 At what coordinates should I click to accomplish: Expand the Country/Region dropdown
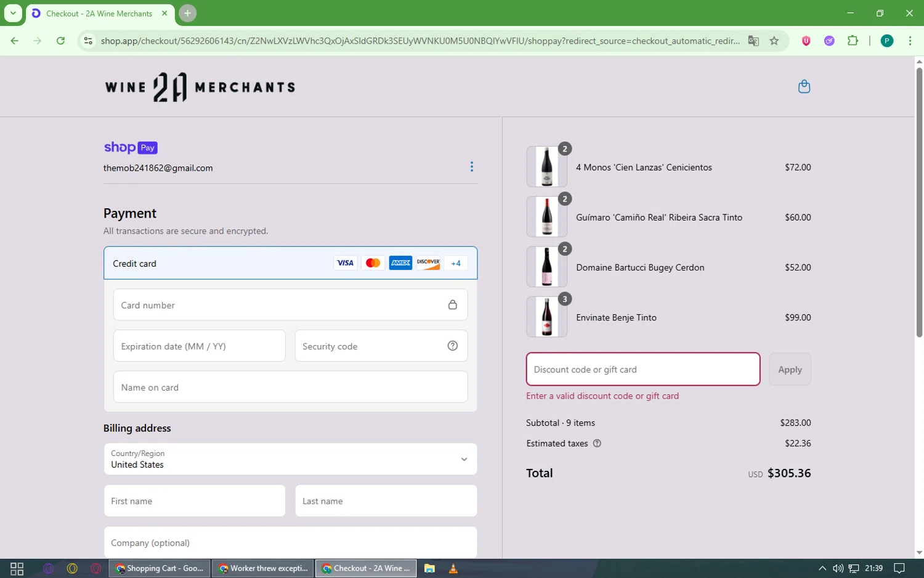point(290,459)
